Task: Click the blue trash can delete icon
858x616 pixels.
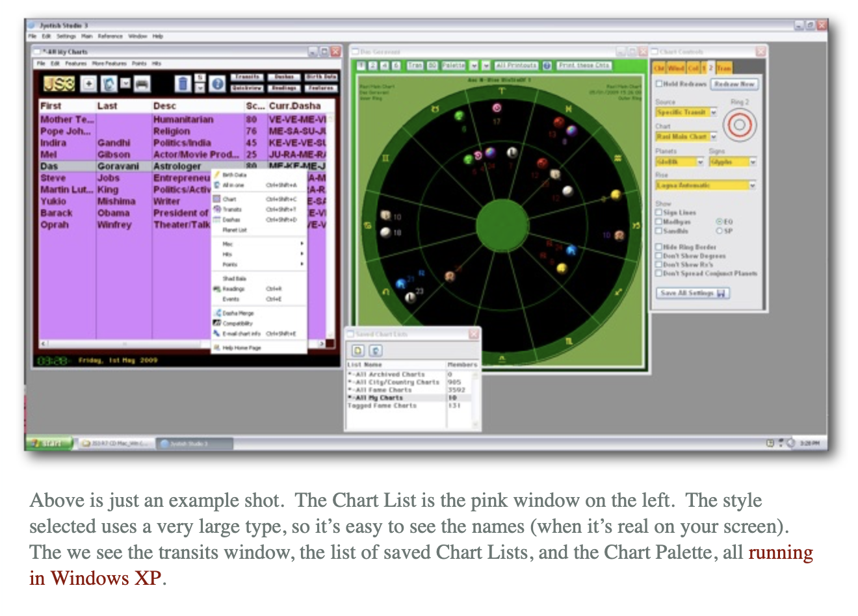Action: tap(183, 84)
